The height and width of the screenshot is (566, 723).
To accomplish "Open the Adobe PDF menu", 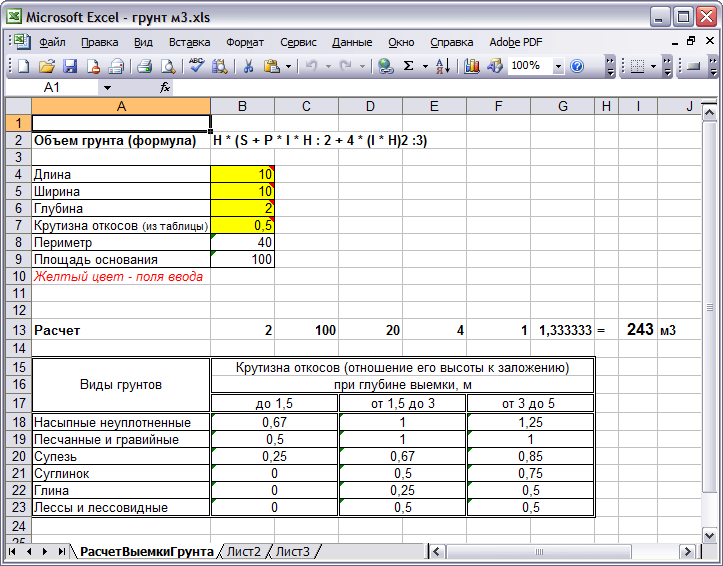I will pos(516,42).
